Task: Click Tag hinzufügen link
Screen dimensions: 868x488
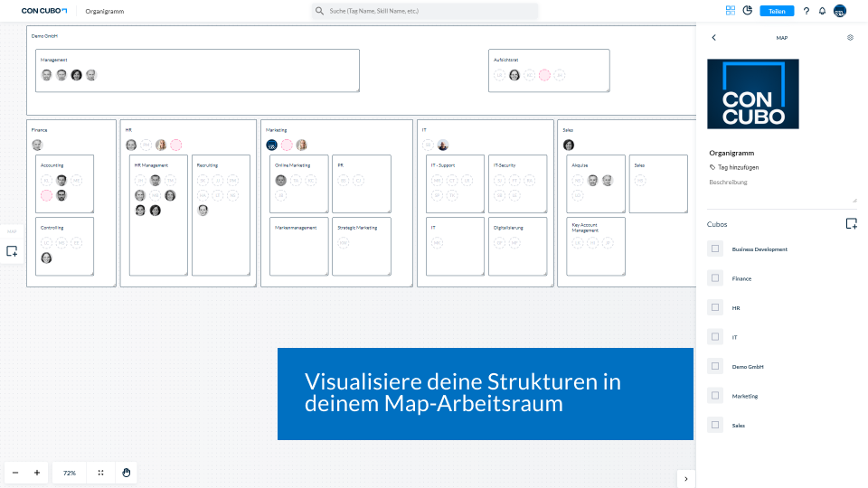Action: [734, 167]
